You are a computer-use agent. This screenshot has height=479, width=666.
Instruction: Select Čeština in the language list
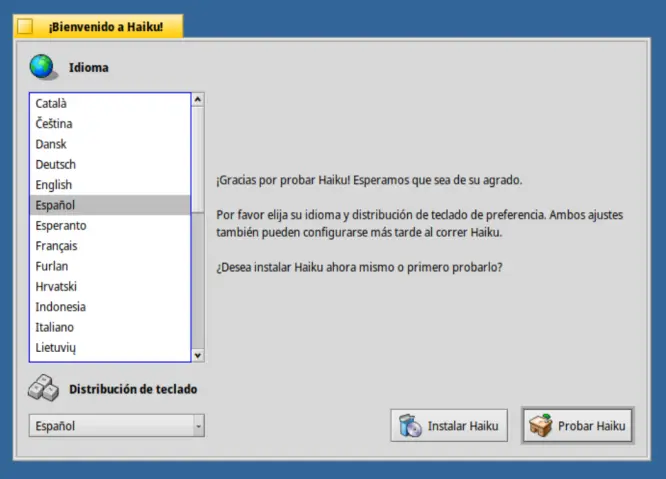tap(110, 124)
